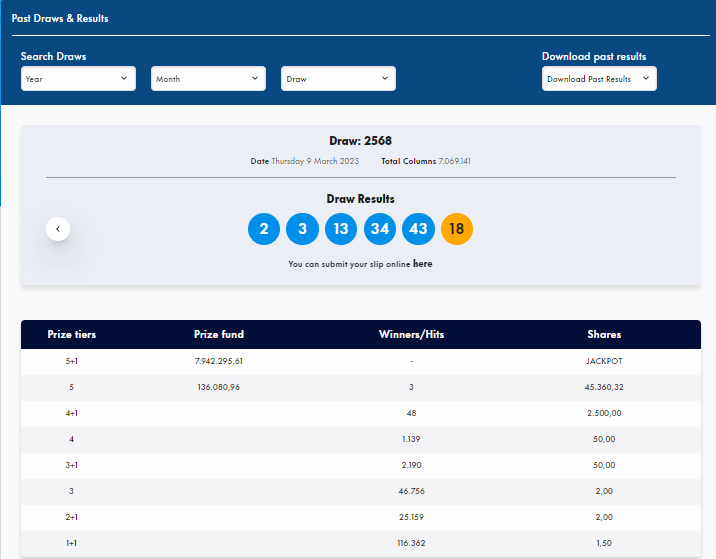
Task: Click the Winners/Hits column header
Action: pyautogui.click(x=411, y=334)
